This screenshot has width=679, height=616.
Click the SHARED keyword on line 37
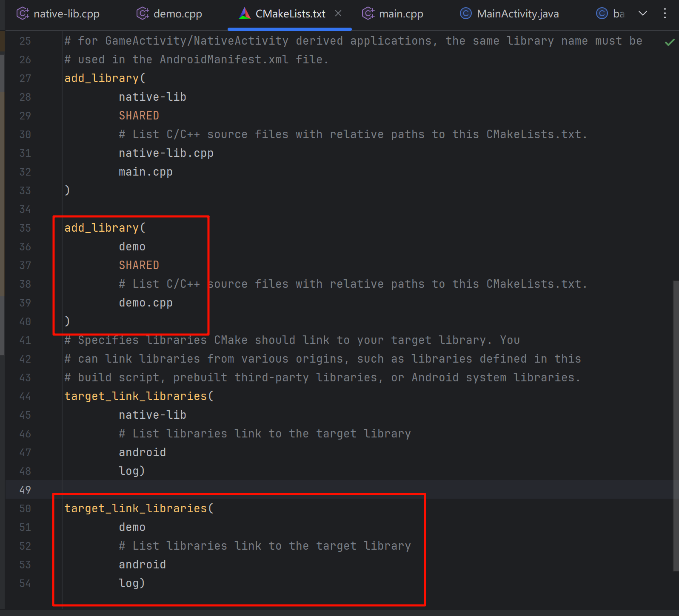(139, 265)
